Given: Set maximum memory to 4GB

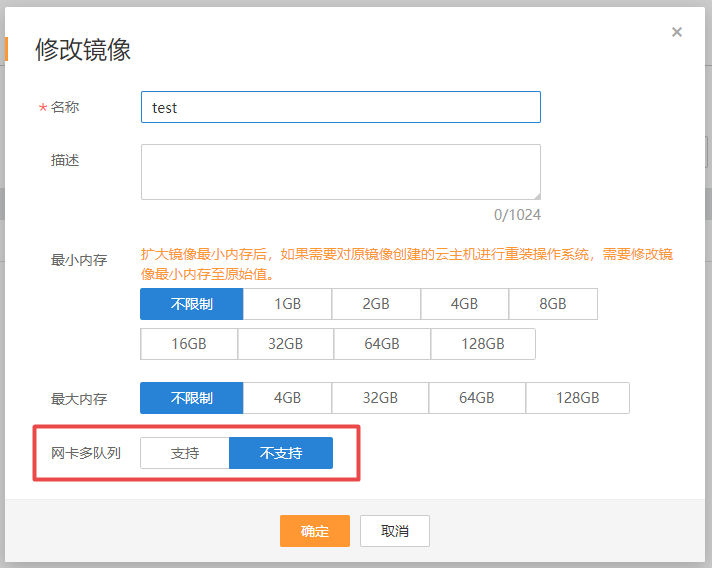Looking at the screenshot, I should [287, 398].
